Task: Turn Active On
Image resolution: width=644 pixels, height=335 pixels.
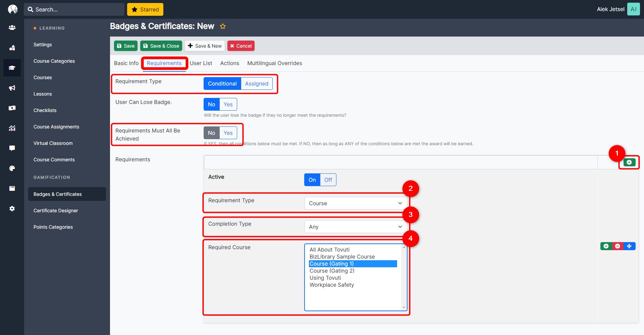Action: point(312,180)
